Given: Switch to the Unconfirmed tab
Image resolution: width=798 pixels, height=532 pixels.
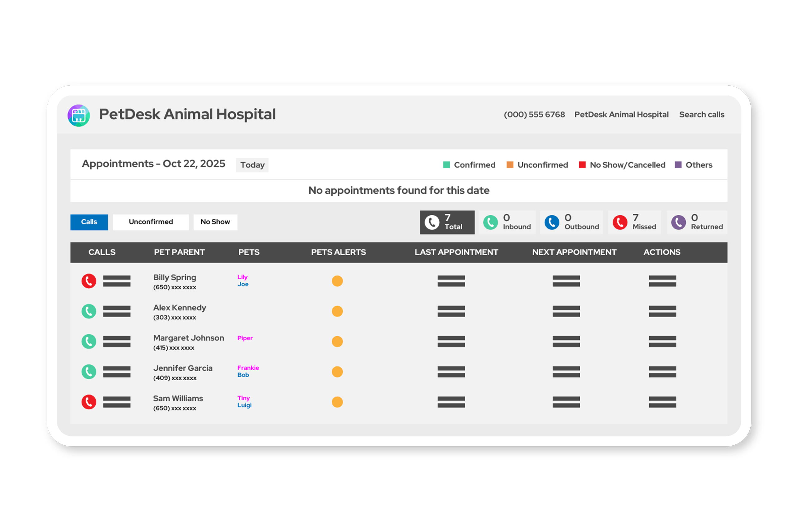Looking at the screenshot, I should [151, 222].
